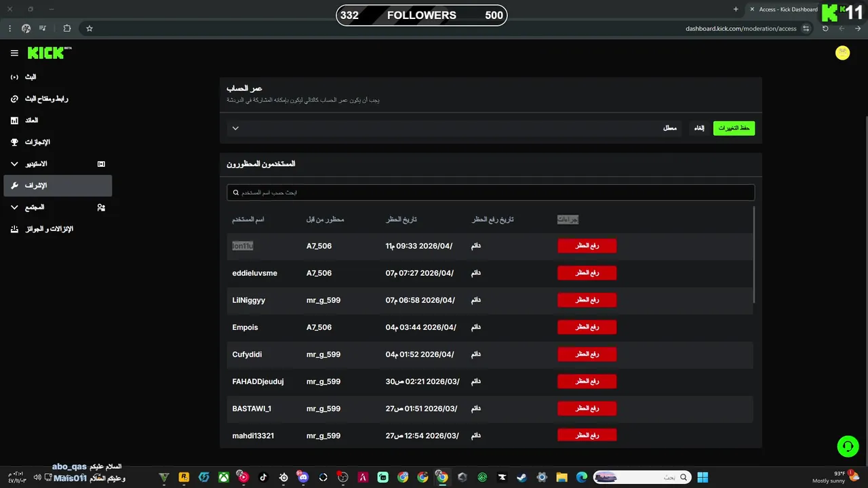Click the تاريخ رفع الحظر column header

(x=493, y=220)
